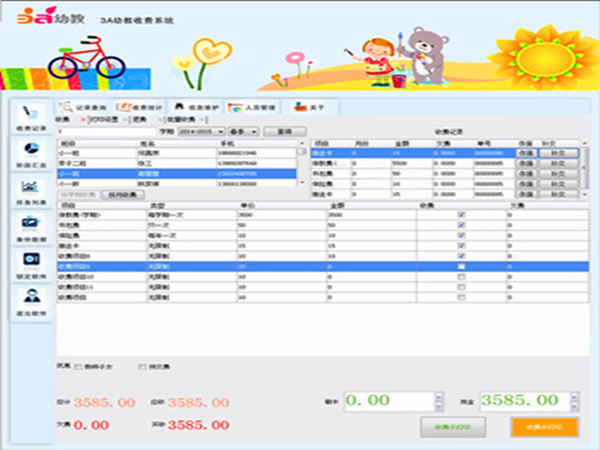Screen dimensions: 600x450
Task: Click the query button beside the term dropdowns
Action: 285,132
